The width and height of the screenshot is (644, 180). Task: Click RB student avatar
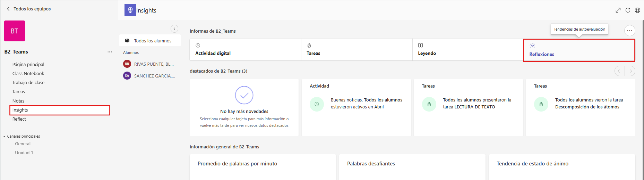tap(127, 64)
